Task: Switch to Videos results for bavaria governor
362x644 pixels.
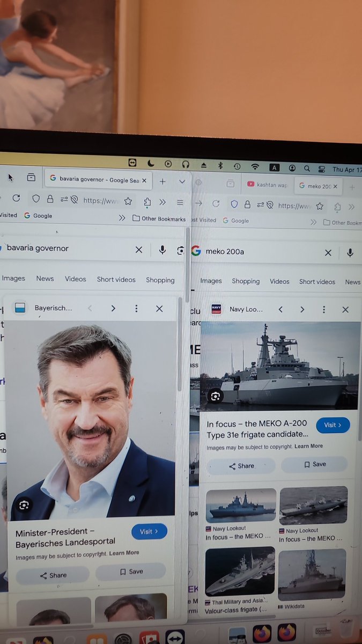Action: (x=76, y=279)
